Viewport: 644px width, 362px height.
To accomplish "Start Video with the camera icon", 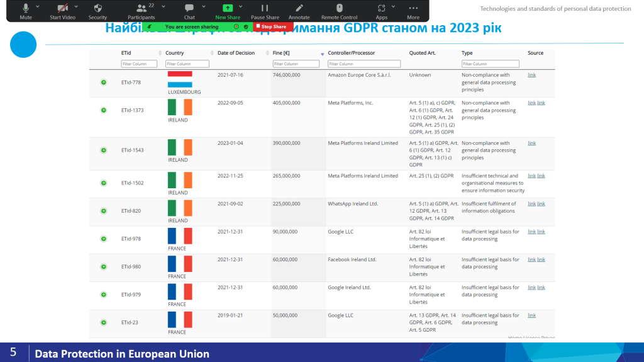I will pyautogui.click(x=62, y=11).
